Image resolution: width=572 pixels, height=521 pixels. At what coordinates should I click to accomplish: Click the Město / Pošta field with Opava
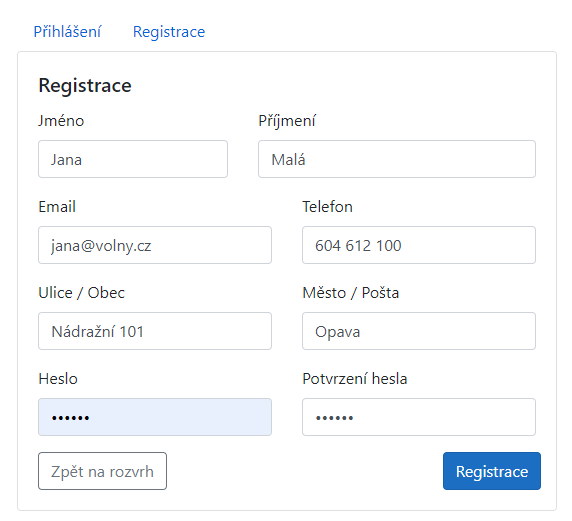419,331
